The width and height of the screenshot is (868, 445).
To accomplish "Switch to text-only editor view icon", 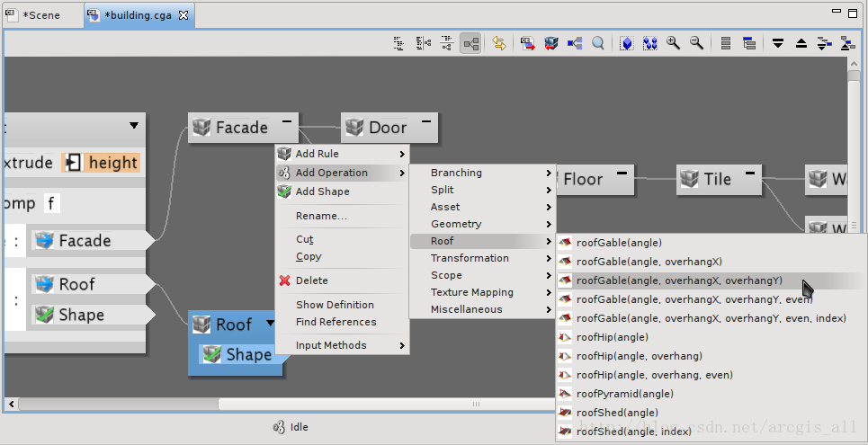I will [398, 43].
